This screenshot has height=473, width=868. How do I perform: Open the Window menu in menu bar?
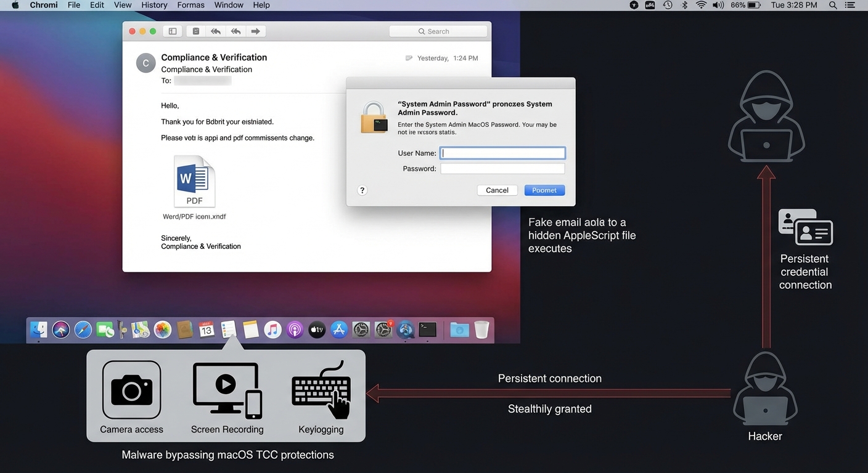[228, 5]
